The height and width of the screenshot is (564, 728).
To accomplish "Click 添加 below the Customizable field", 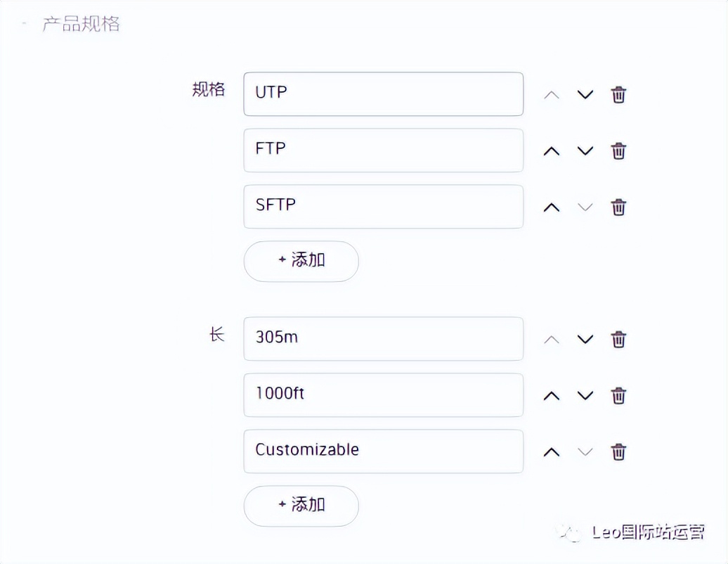I will pyautogui.click(x=301, y=506).
